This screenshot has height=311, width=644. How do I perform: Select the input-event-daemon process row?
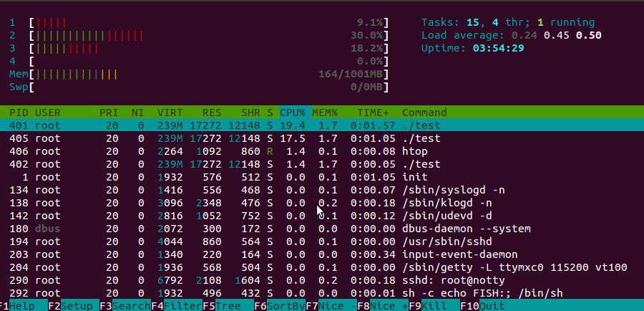tap(322, 254)
